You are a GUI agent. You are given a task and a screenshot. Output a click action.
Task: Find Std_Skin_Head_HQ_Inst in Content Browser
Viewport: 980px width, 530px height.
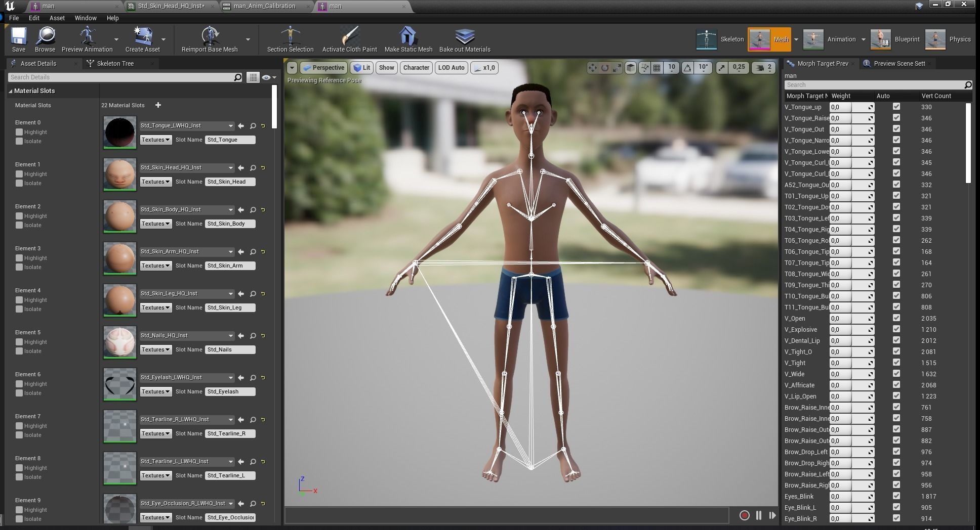point(253,168)
